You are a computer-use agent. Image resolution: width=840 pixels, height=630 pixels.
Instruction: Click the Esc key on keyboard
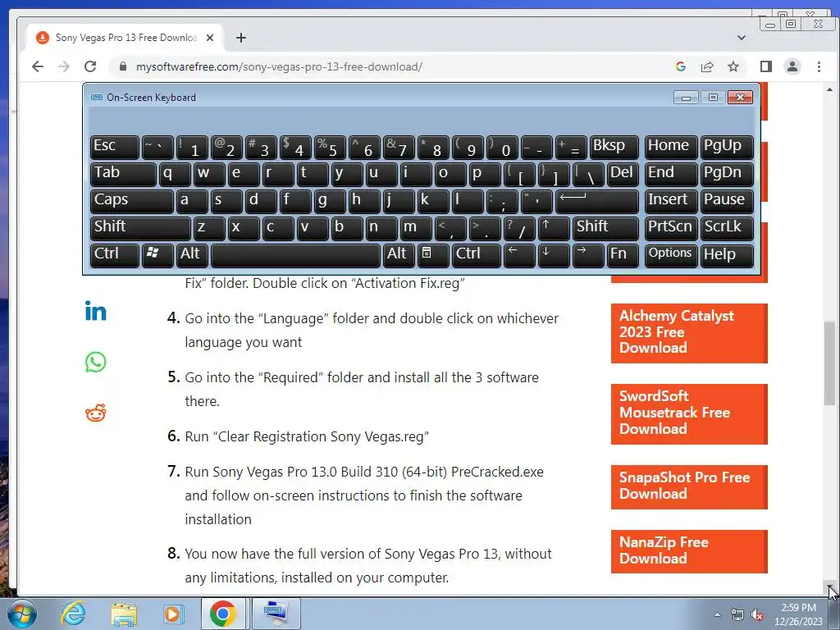click(115, 147)
